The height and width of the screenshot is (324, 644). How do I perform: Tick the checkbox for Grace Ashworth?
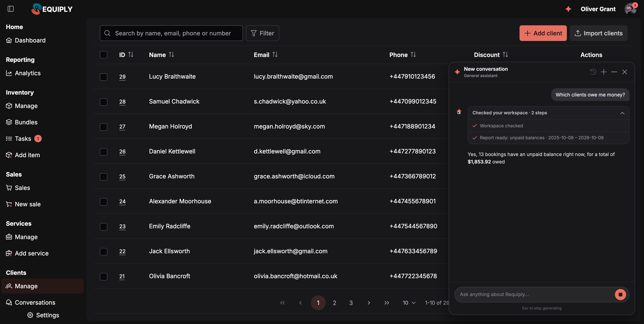pos(103,177)
